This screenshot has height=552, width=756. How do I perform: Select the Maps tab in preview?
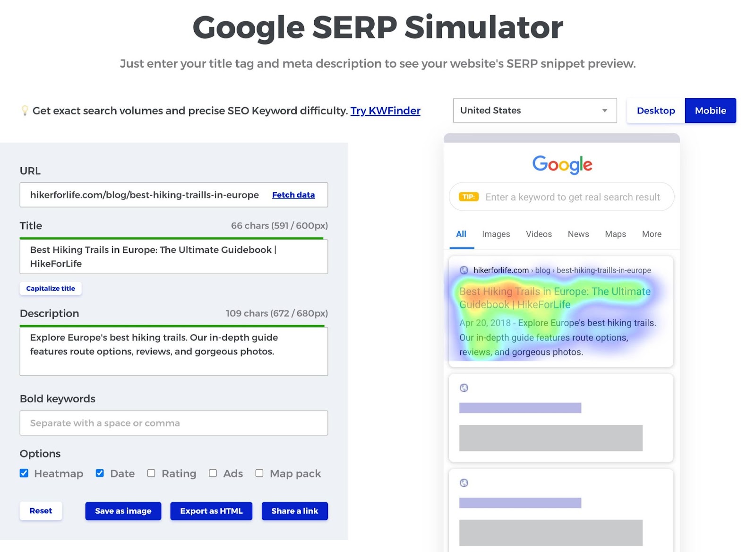(616, 234)
